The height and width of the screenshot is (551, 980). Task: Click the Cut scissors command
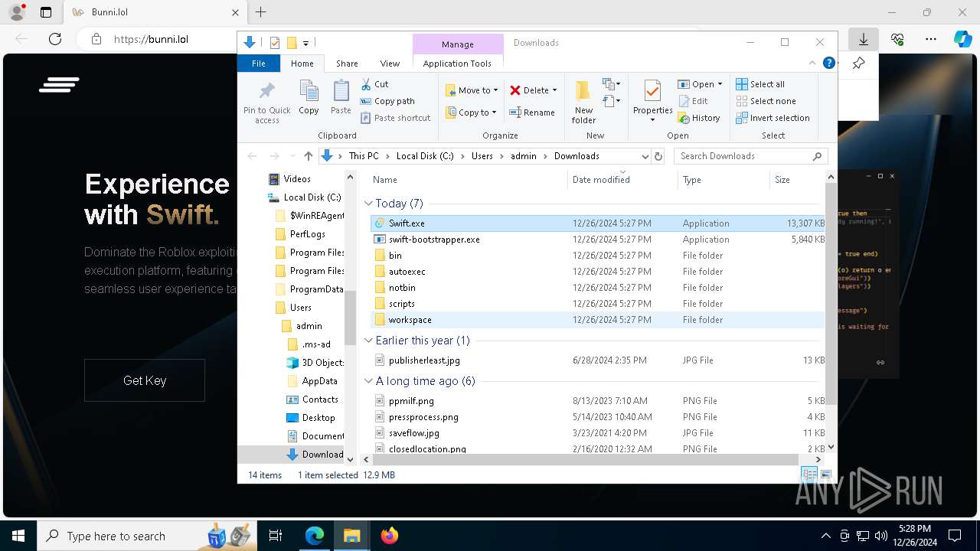tap(375, 84)
